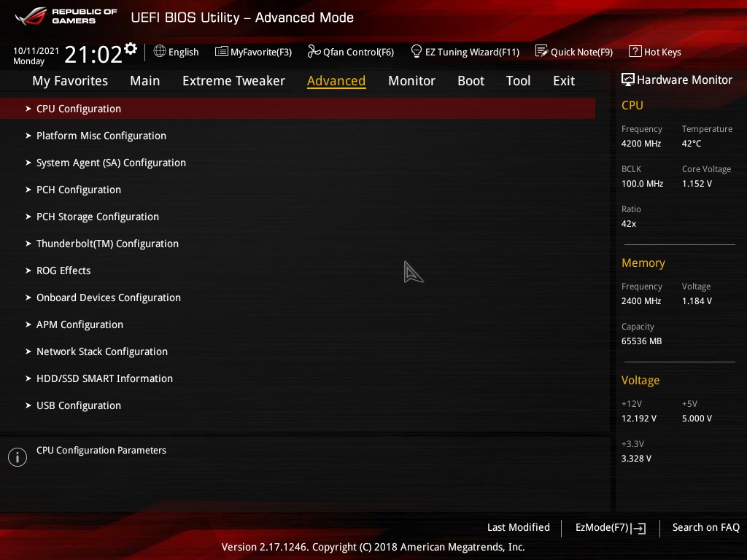The image size is (747, 560).
Task: Expand the Thunderbolt(TM) Configuration arrow
Action: point(28,244)
